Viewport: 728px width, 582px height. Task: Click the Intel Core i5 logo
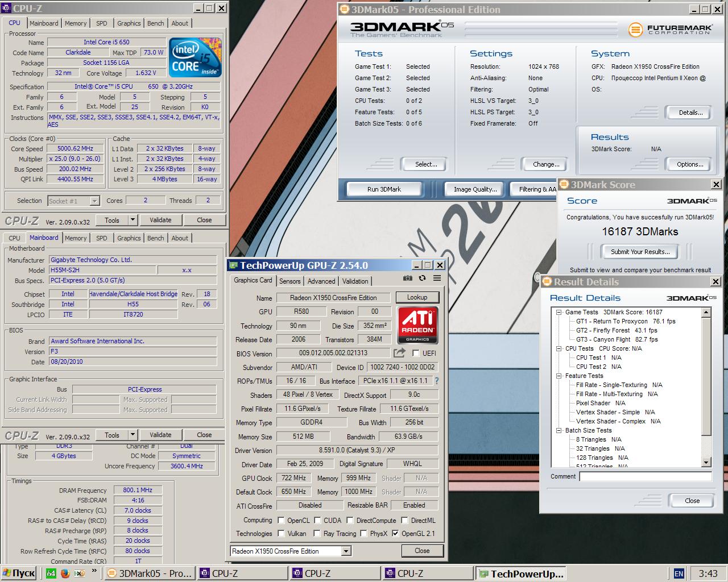(196, 57)
